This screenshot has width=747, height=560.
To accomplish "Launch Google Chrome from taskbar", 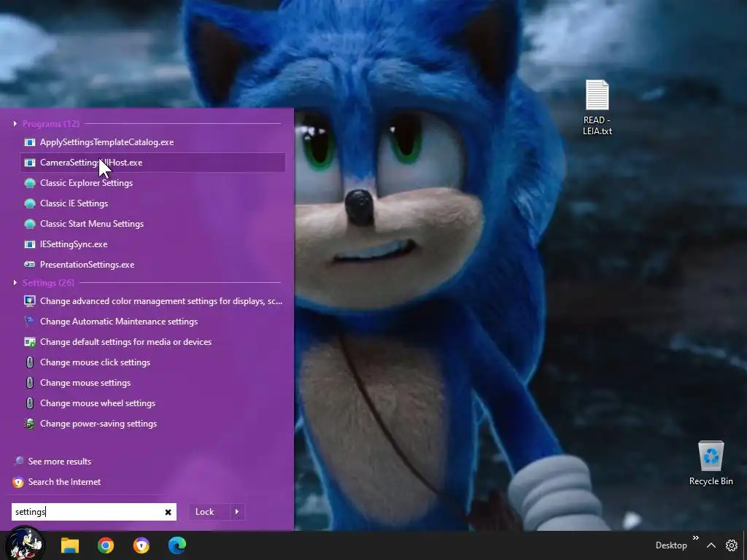I will [106, 545].
